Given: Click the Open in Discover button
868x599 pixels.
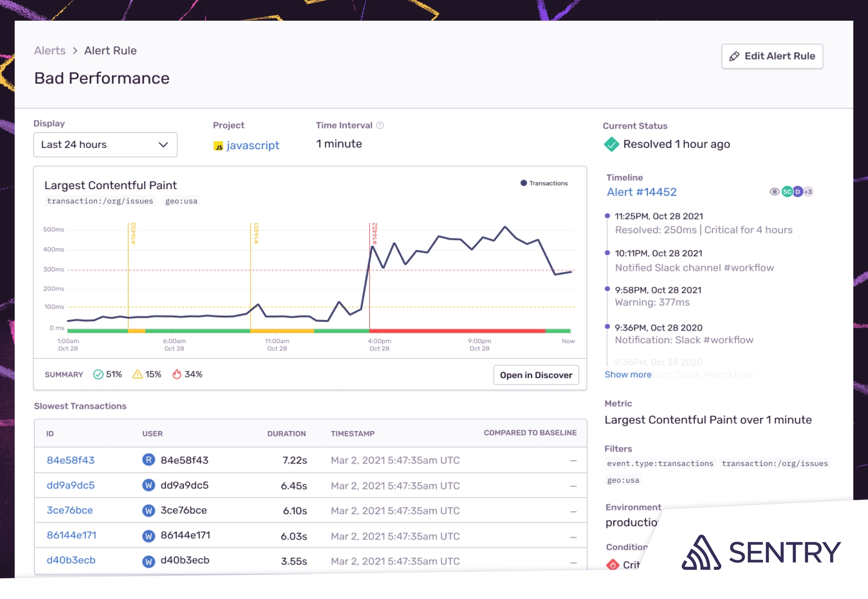Looking at the screenshot, I should coord(536,375).
